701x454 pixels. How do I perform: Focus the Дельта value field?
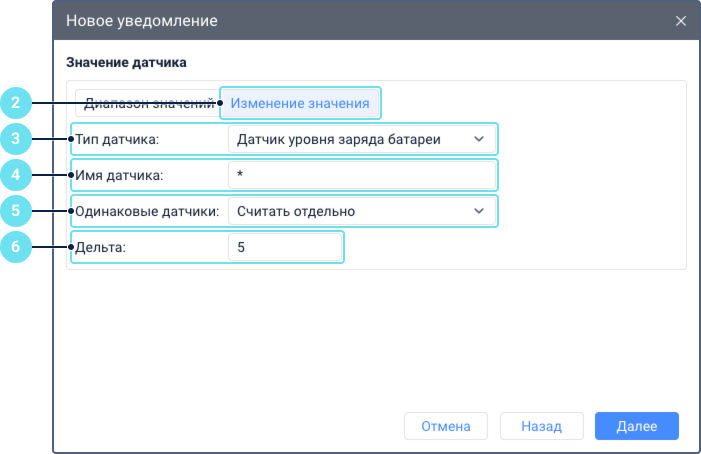[x=285, y=247]
